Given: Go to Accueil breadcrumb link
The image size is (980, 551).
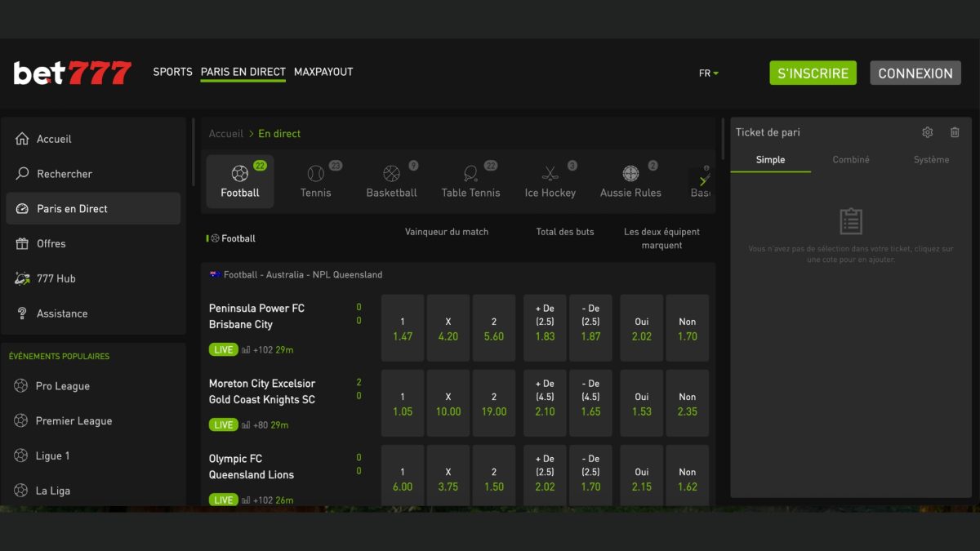Looking at the screenshot, I should [x=226, y=133].
